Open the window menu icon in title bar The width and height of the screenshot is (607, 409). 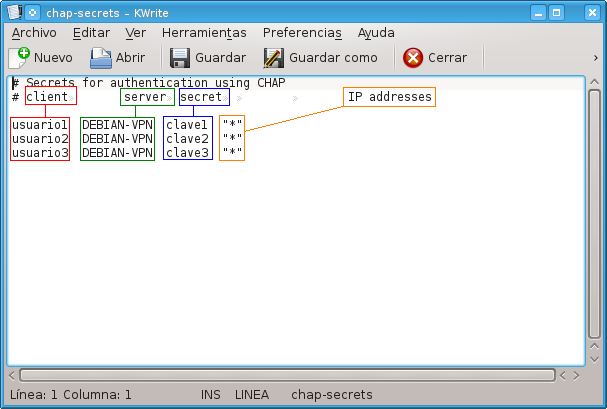14,12
